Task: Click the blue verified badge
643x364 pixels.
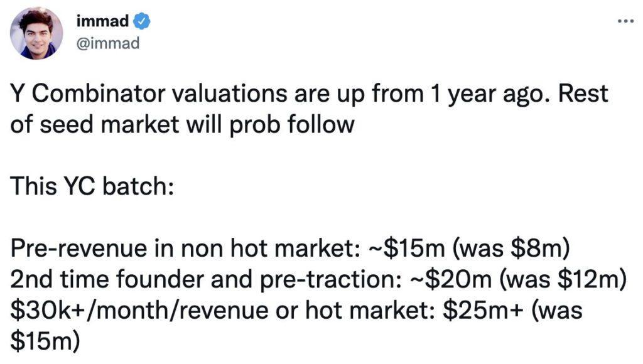Action: tap(141, 21)
